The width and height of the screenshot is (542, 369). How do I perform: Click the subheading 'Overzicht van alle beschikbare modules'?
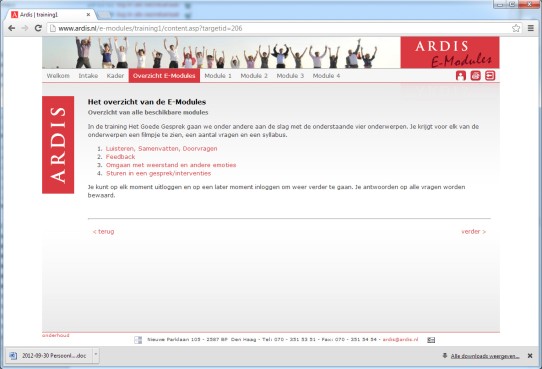tap(148, 113)
